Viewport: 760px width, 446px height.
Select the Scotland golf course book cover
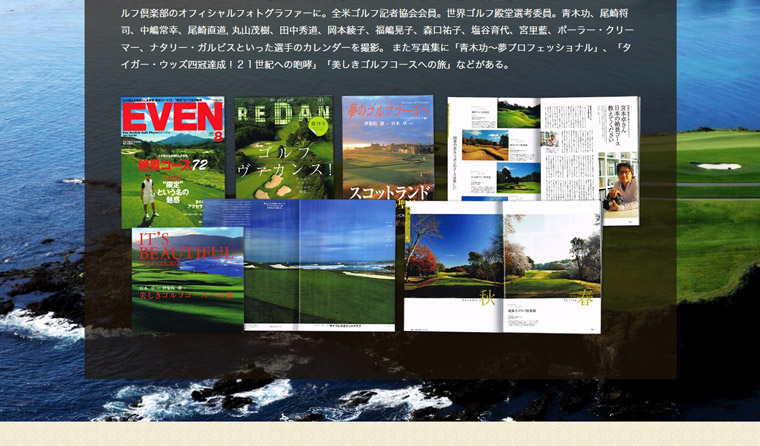(x=388, y=148)
